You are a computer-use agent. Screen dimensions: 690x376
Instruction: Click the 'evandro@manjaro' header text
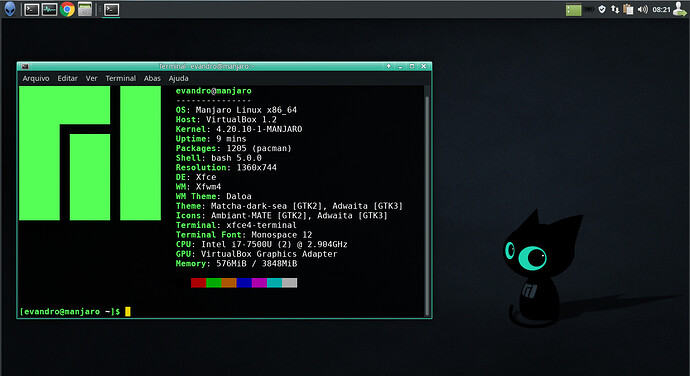click(213, 91)
